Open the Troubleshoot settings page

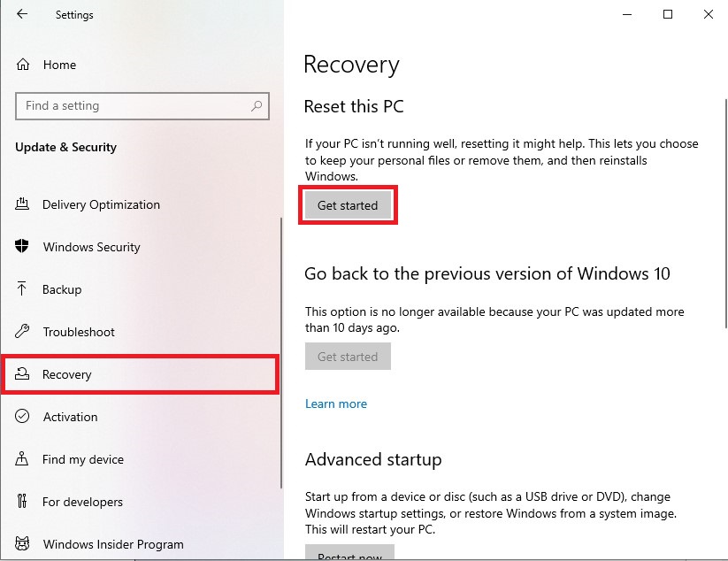[x=79, y=332]
